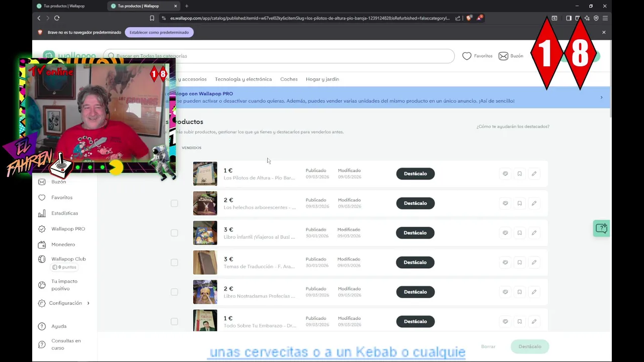Reserve Los Pilotos de Altura bookmark icon
Viewport: 644px width, 362px height.
point(520,174)
